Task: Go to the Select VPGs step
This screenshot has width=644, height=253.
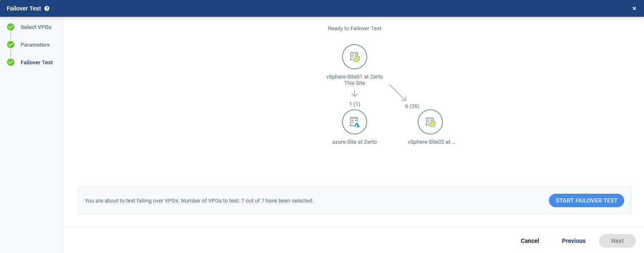Action: point(36,27)
